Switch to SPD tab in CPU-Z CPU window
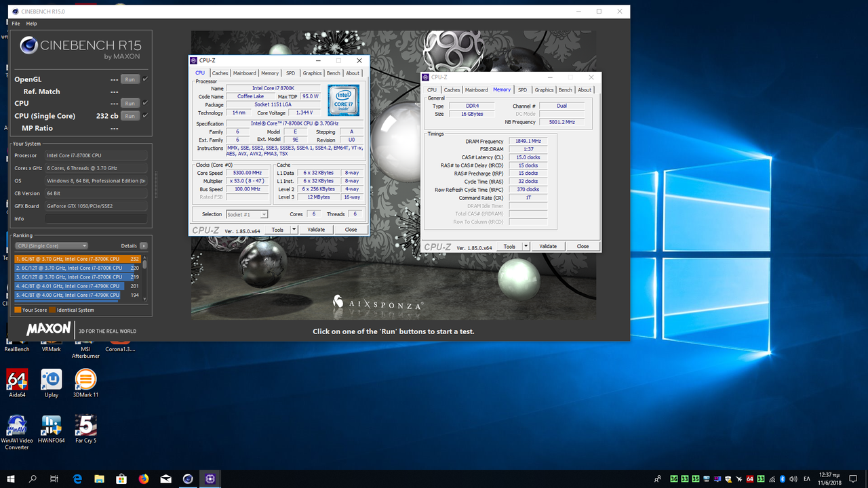Viewport: 868px width, 488px height. (290, 73)
